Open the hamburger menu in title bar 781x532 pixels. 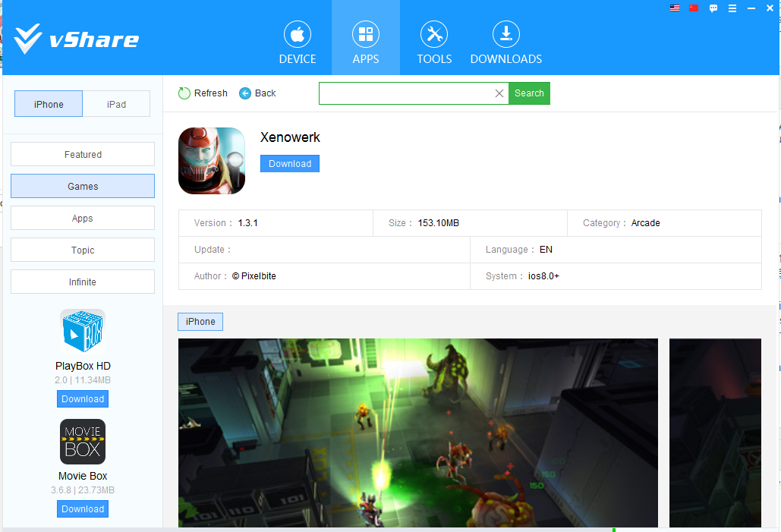pyautogui.click(x=732, y=8)
